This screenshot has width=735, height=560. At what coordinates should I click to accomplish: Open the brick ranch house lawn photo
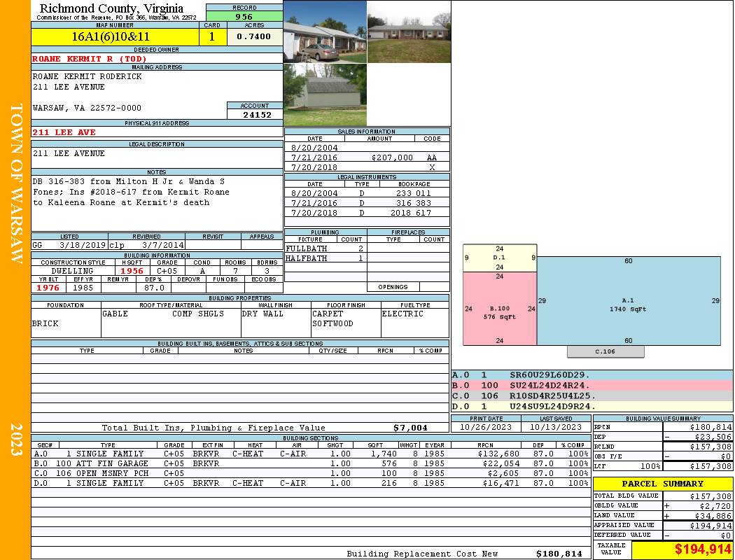pos(409,31)
